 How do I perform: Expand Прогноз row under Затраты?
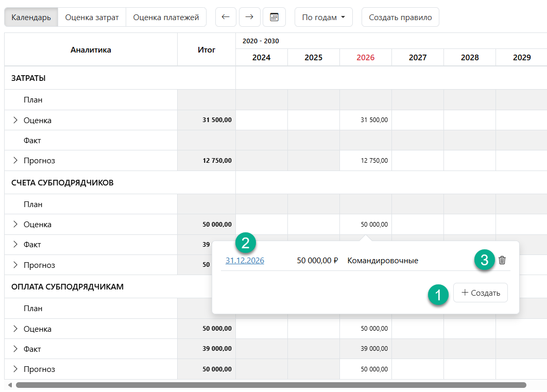pyautogui.click(x=15, y=161)
